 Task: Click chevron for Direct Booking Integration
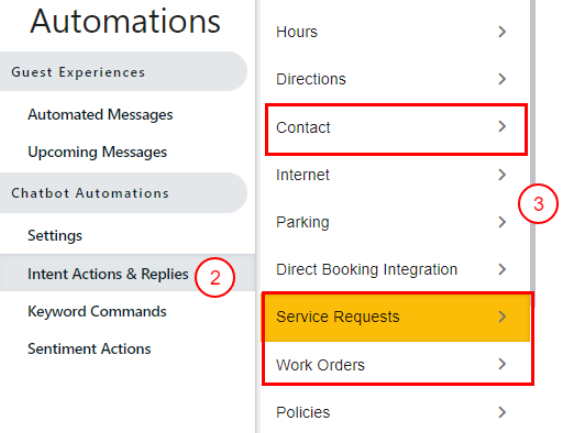[501, 269]
